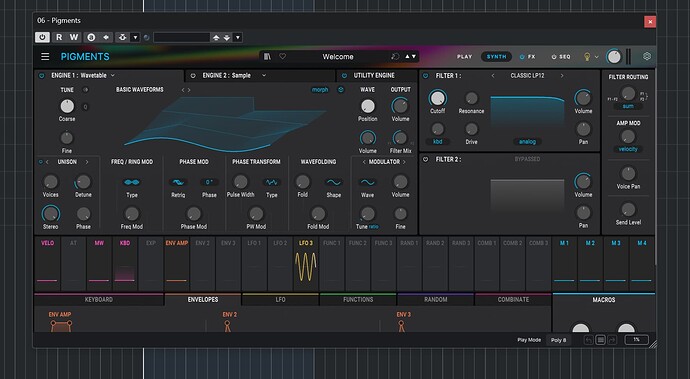Click the lightbulb sound design tips icon
Viewport: 690px width, 379px height.
(x=587, y=56)
